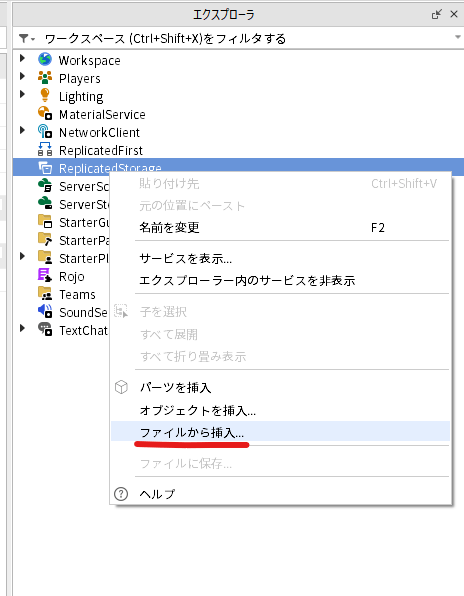Expand the TextChat service node
This screenshot has height=596, width=464.
click(22, 328)
